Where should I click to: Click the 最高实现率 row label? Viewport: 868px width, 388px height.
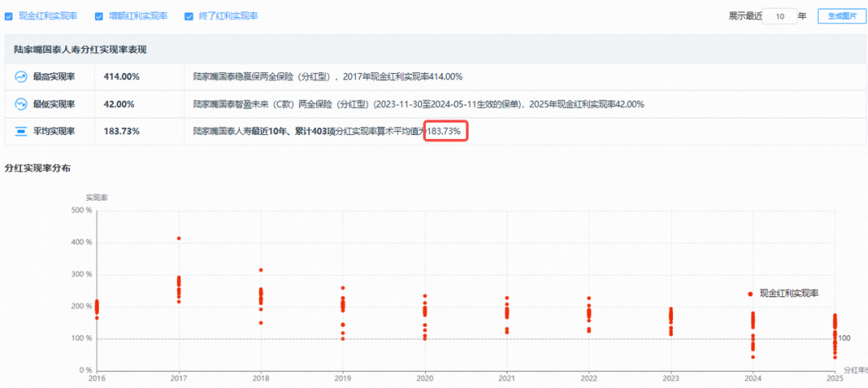click(x=54, y=77)
